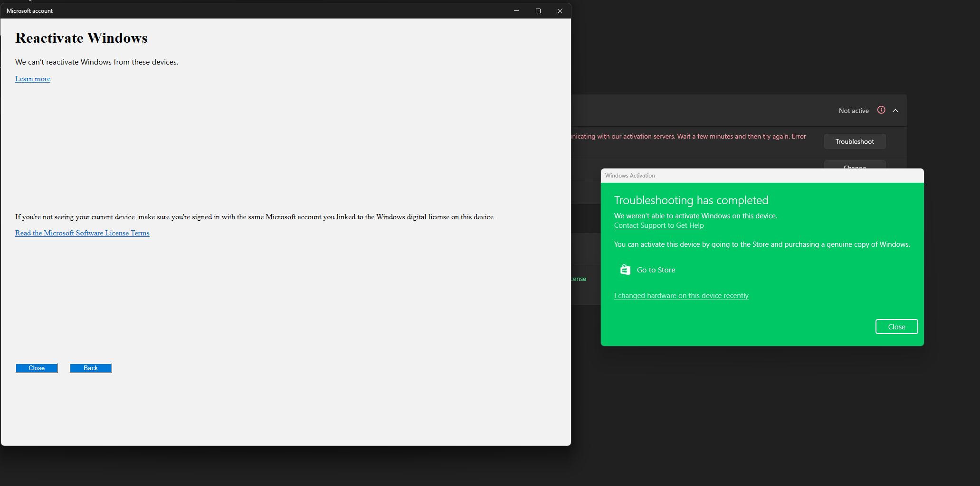Click the Microsoft account title bar text
Viewport: 980px width, 486px height.
[x=29, y=11]
